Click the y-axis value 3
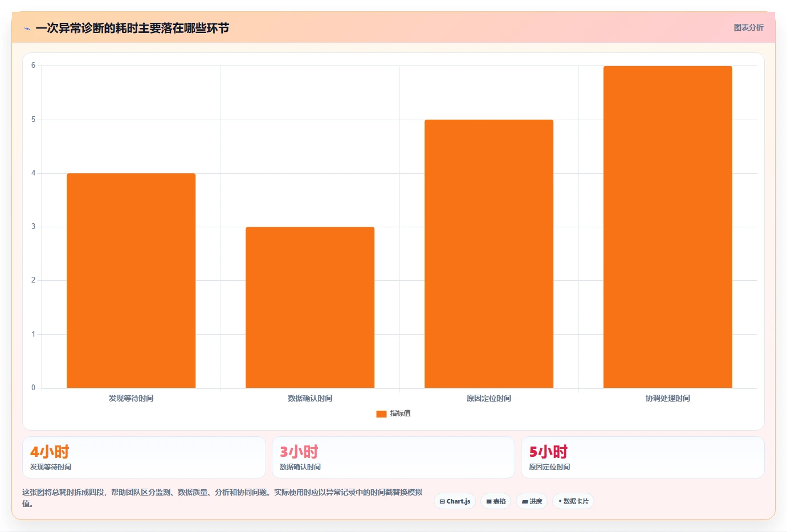Screen dimensions: 787x532 coord(33,227)
